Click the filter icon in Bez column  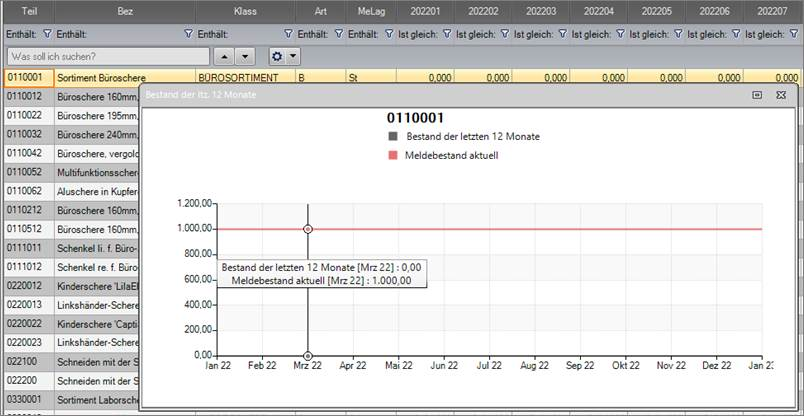point(190,34)
